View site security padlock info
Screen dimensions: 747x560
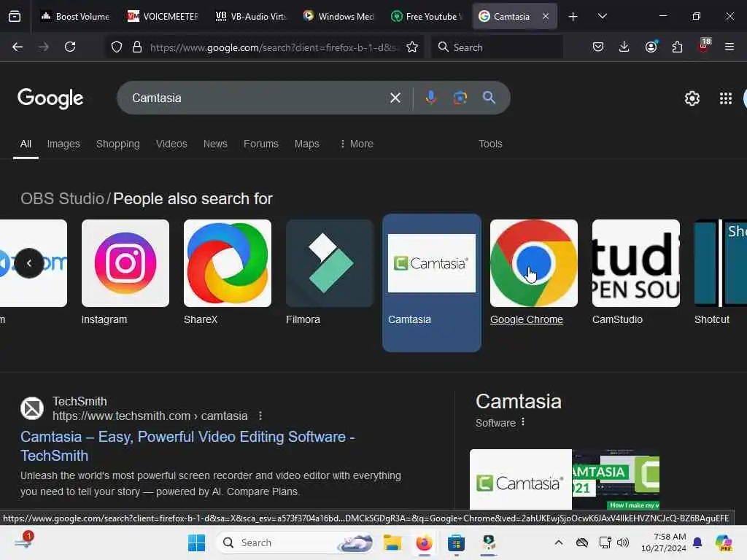click(x=137, y=47)
